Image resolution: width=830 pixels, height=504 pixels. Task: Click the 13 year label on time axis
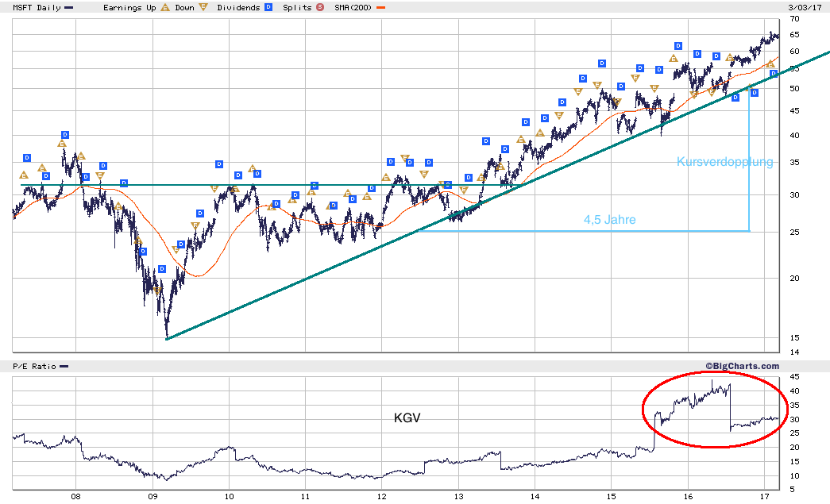tap(458, 497)
